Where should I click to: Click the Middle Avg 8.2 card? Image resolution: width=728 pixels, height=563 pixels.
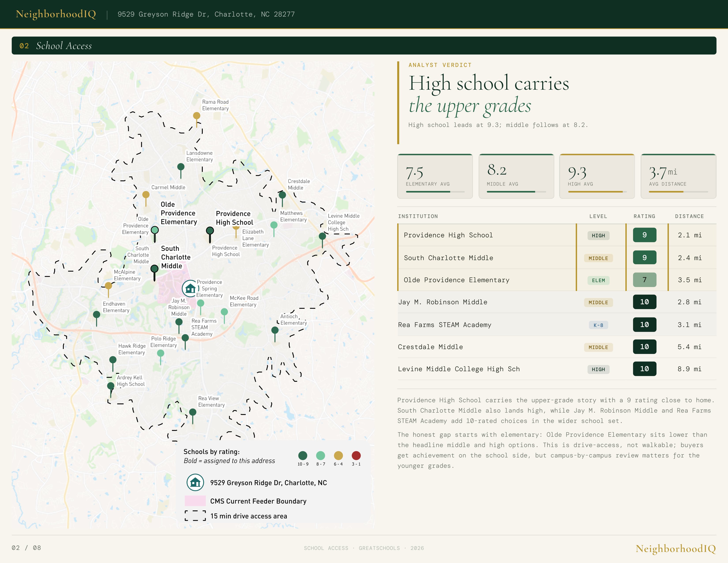point(516,176)
